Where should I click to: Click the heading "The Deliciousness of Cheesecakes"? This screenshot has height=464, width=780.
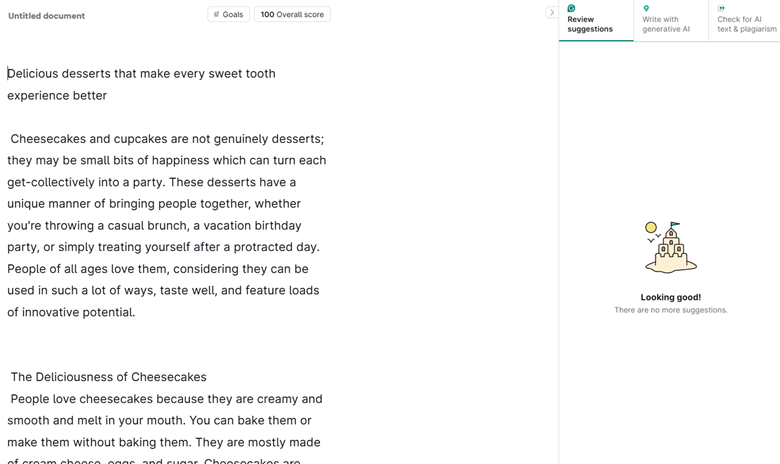(x=109, y=377)
